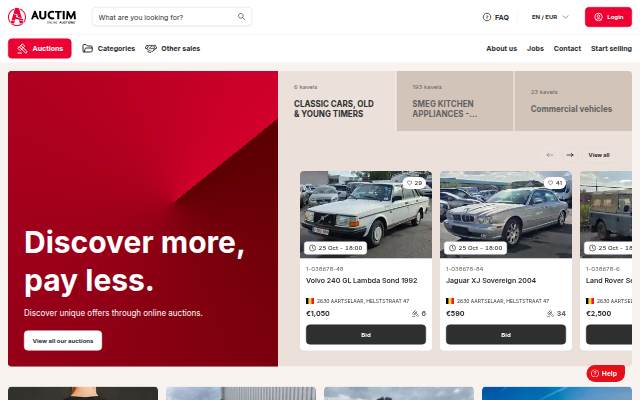The width and height of the screenshot is (640, 400).
Task: Click the bid count gavel icon on Volvo card
Action: 415,313
